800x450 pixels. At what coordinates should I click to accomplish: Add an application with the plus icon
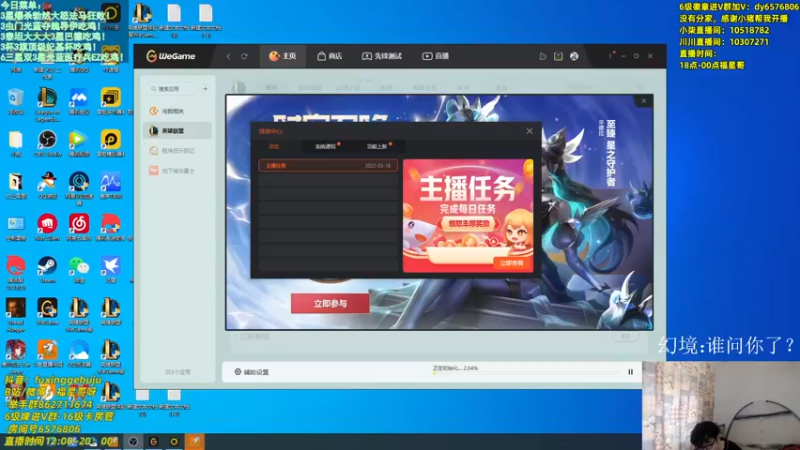[x=205, y=89]
